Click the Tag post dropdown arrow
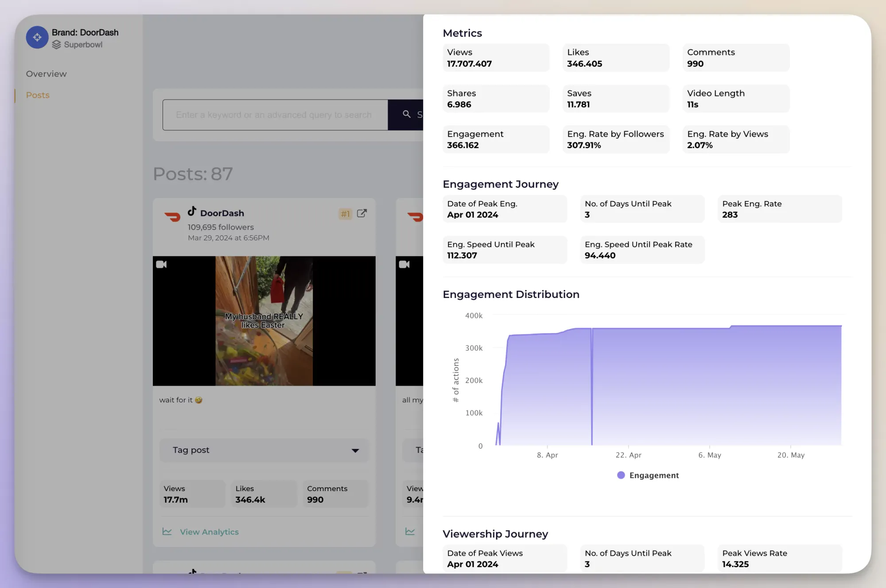The image size is (886, 588). coord(355,451)
